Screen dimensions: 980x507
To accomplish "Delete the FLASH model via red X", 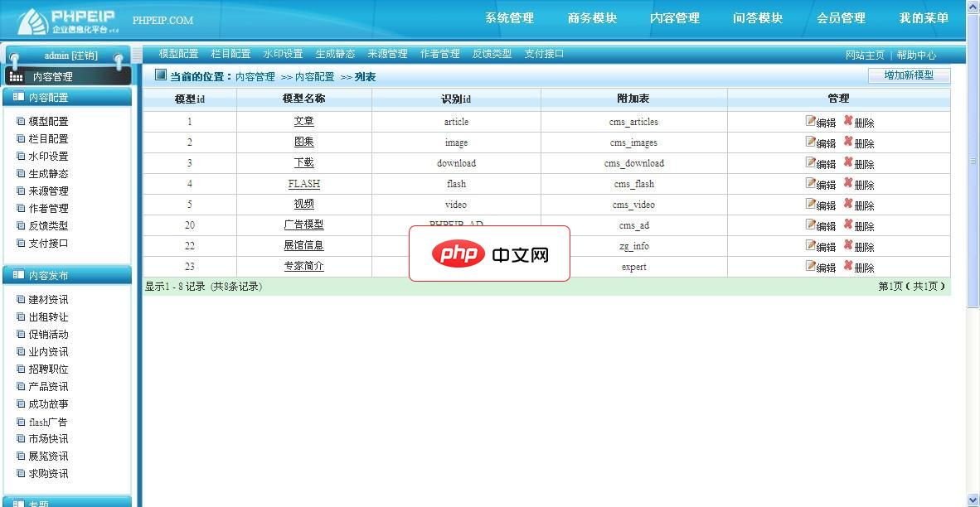I will point(848,183).
